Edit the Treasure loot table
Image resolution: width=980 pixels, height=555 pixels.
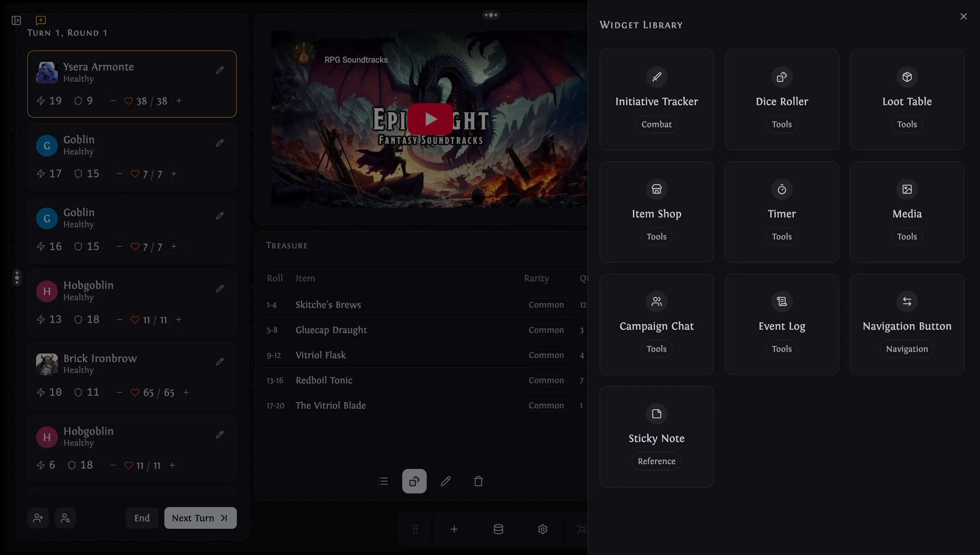(x=446, y=481)
